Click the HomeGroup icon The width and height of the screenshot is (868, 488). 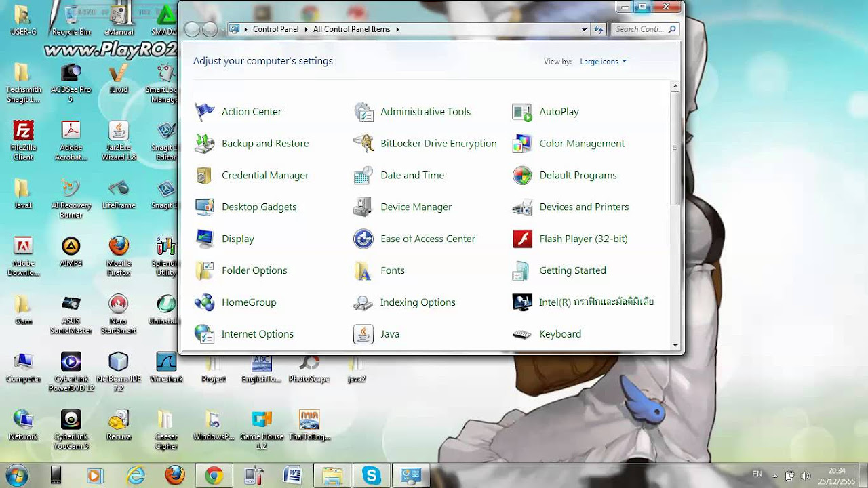[x=204, y=302]
